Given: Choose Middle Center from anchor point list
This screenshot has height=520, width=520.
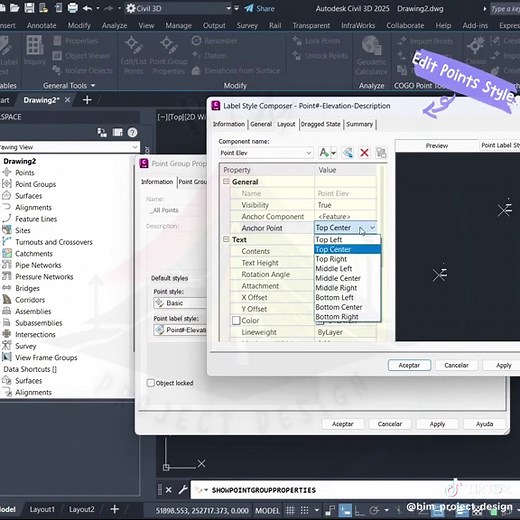Looking at the screenshot, I should tap(347, 278).
